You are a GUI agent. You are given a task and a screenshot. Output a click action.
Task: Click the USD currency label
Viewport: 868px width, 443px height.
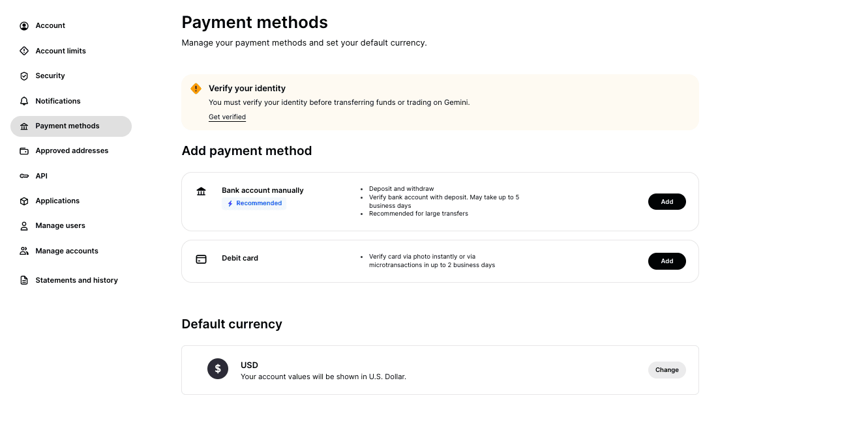(249, 365)
